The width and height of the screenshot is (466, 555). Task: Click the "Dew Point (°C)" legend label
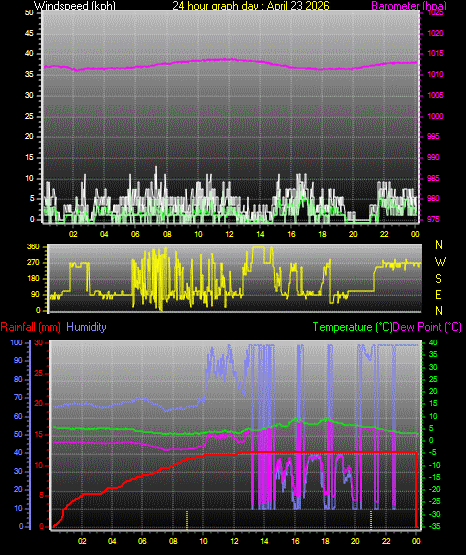coord(427,327)
